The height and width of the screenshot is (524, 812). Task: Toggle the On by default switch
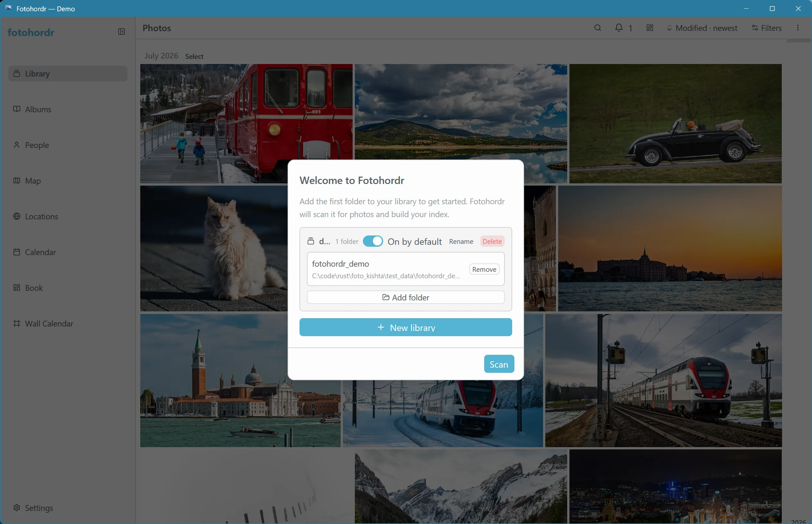coord(373,241)
